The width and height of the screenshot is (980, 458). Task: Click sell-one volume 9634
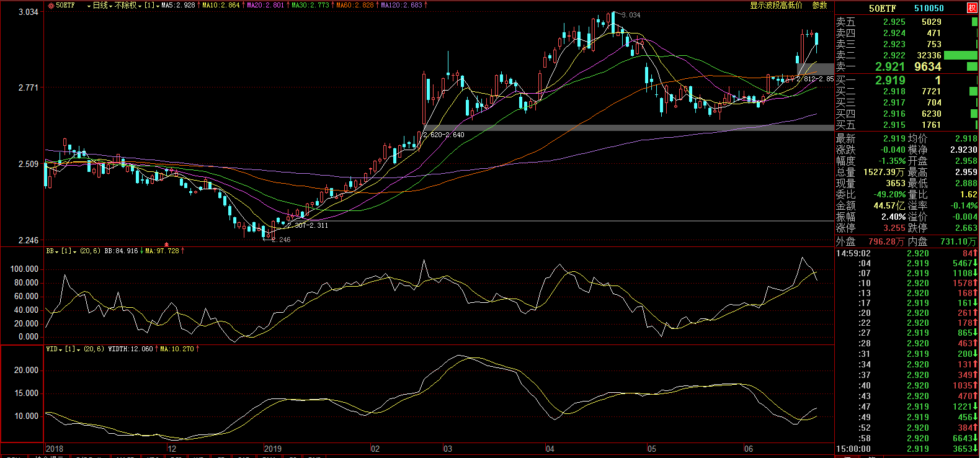point(928,66)
